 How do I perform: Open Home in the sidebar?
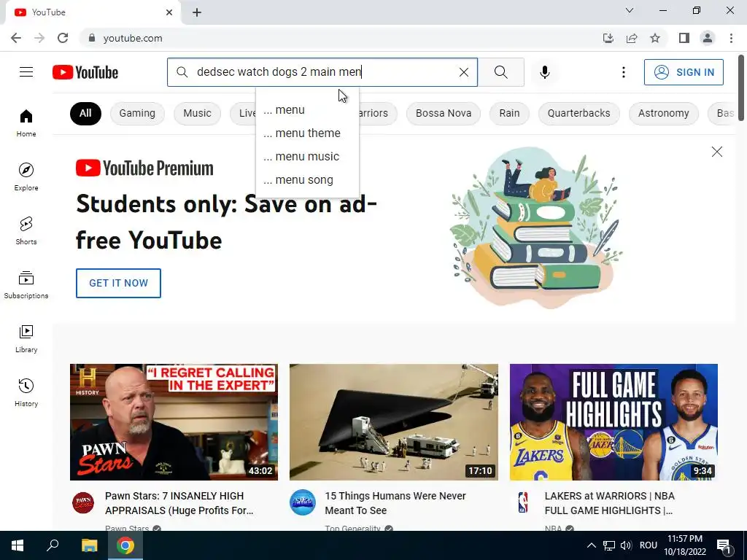26,122
